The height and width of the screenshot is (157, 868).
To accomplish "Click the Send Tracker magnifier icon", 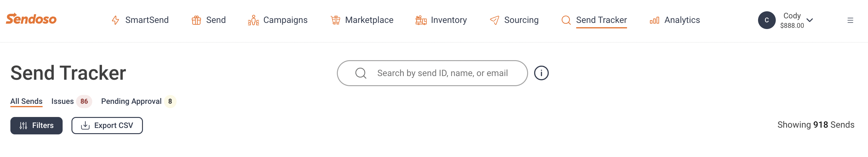I will click(x=566, y=20).
